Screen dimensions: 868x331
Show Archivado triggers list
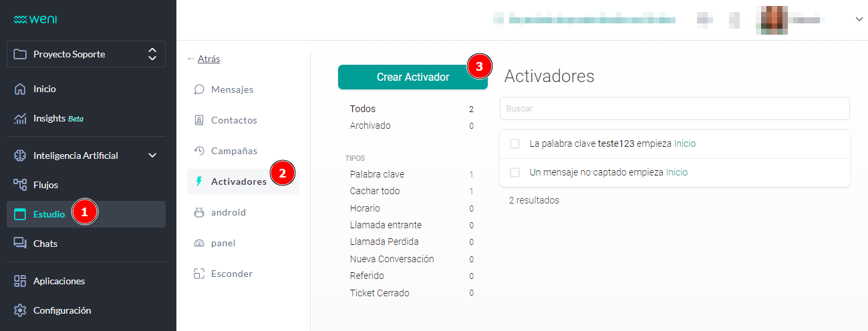tap(370, 125)
